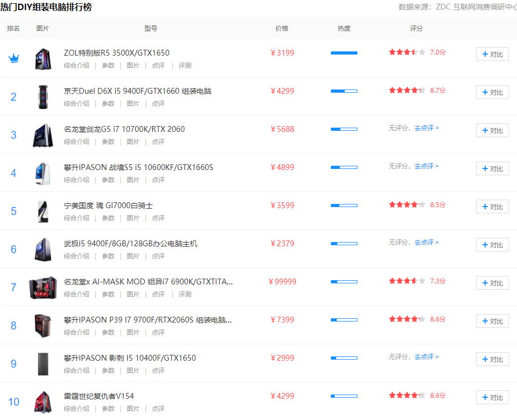Open 参数 link under ZOL特别版R5 3500X
This screenshot has width=517, height=420.
pyautogui.click(x=108, y=66)
